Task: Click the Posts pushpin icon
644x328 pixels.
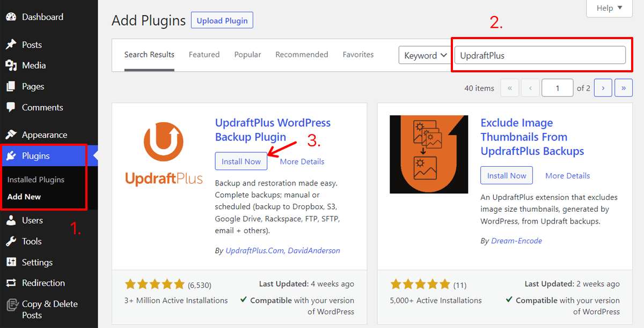Action: click(x=11, y=44)
